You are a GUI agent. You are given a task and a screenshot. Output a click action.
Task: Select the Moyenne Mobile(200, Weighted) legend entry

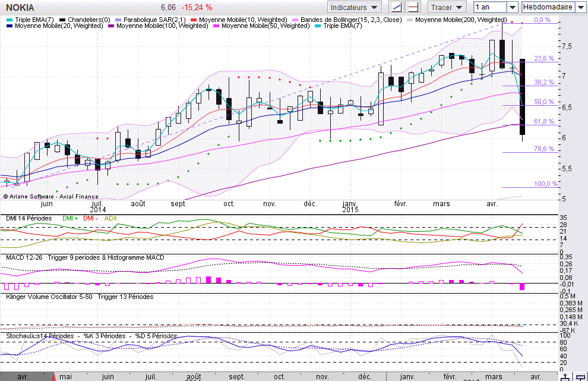pyautogui.click(x=457, y=20)
